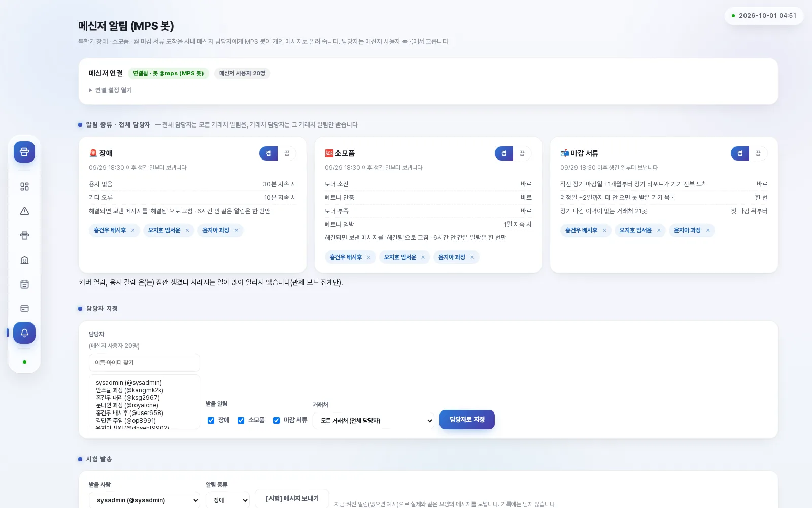Select 김민준 주임 (@op8991) in the list
This screenshot has height=508, width=812.
[126, 421]
